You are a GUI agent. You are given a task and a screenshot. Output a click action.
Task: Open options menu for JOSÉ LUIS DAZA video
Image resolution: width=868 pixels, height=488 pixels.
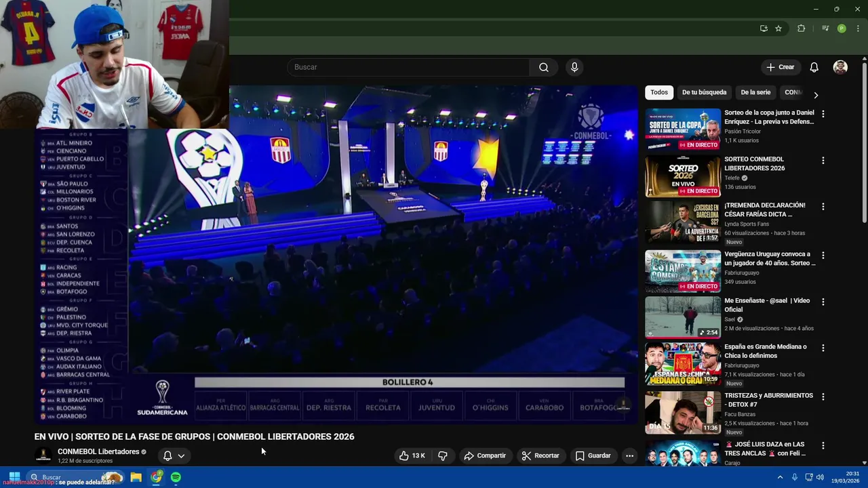point(823,445)
